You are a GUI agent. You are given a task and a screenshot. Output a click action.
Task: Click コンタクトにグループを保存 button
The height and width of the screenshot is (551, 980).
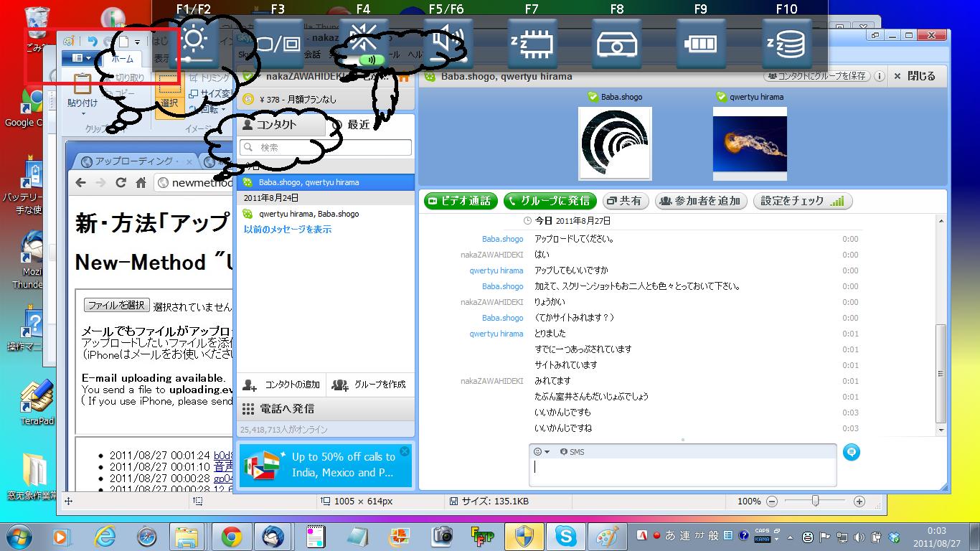tap(816, 76)
